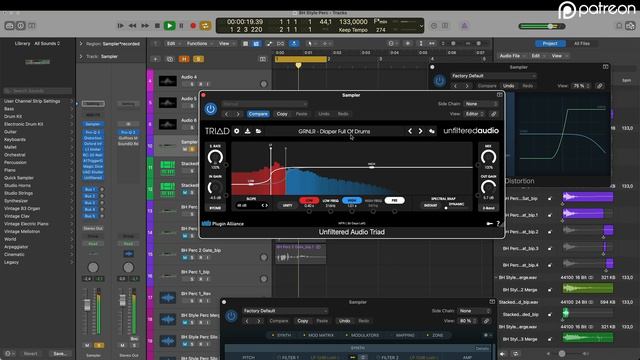Click the Triad window link icon
640x360 pixels.
[x=493, y=114]
